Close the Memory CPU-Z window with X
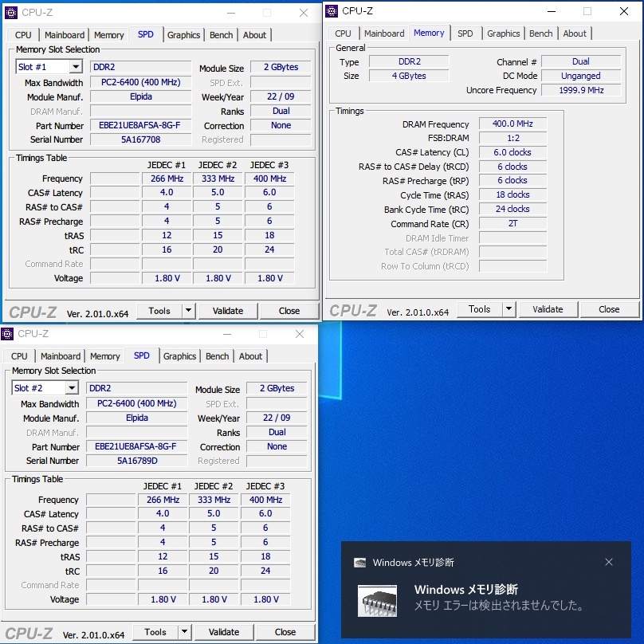The image size is (644, 644). click(624, 11)
